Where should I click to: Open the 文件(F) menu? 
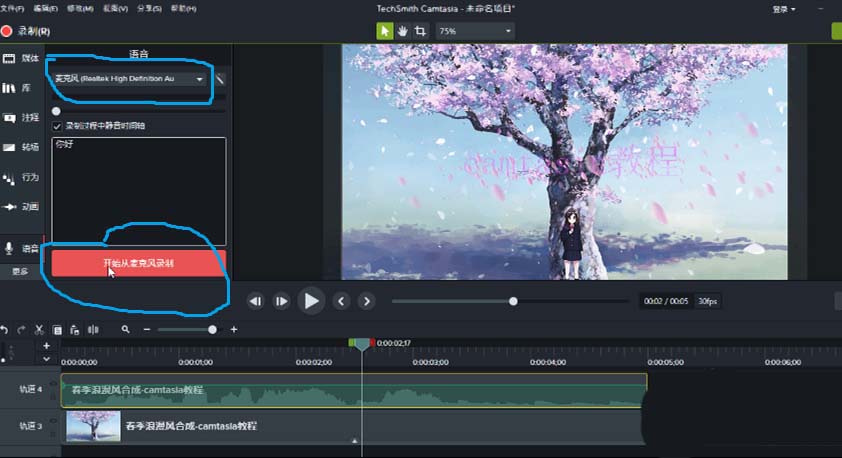click(12, 9)
